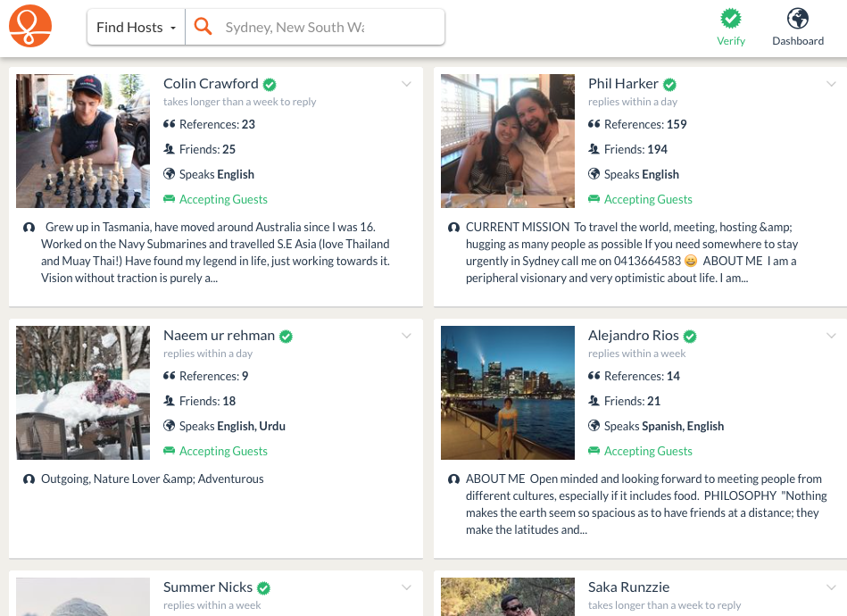
Task: Open Summer Nicks's profile name link
Action: click(207, 587)
